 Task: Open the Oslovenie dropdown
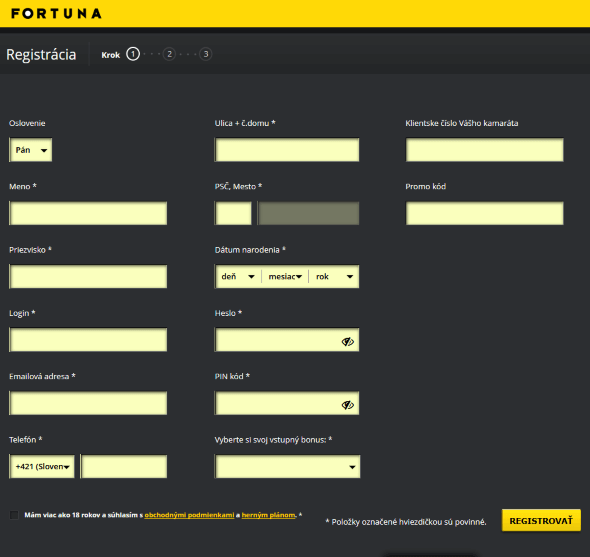(x=31, y=150)
